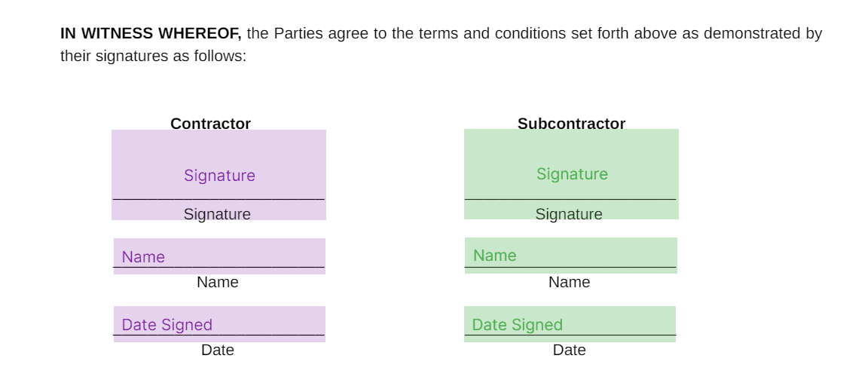Select the Subcontractor green Name field
Viewport: 868px width, 383px height.
tap(570, 256)
